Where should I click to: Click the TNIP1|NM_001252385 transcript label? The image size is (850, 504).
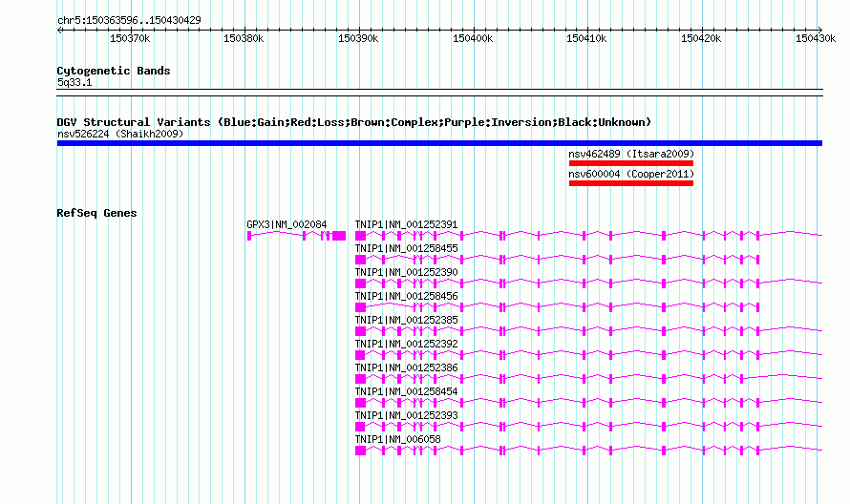click(407, 320)
